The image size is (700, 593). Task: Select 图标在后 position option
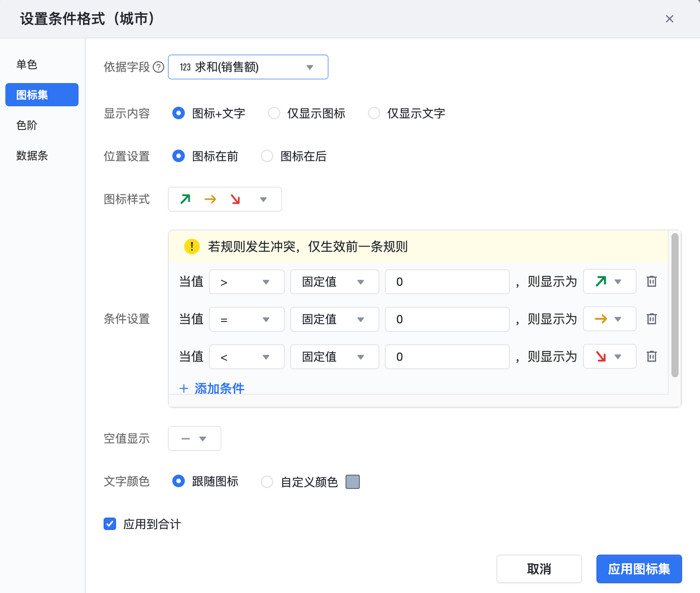tap(267, 156)
